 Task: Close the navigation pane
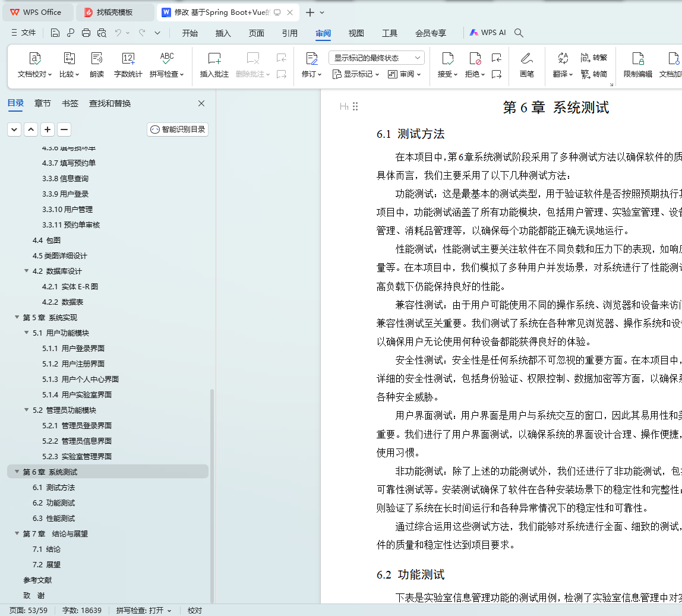coord(201,103)
